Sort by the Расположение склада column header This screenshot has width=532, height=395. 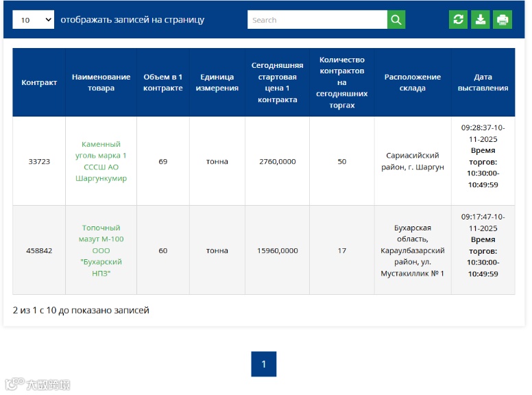click(x=413, y=82)
